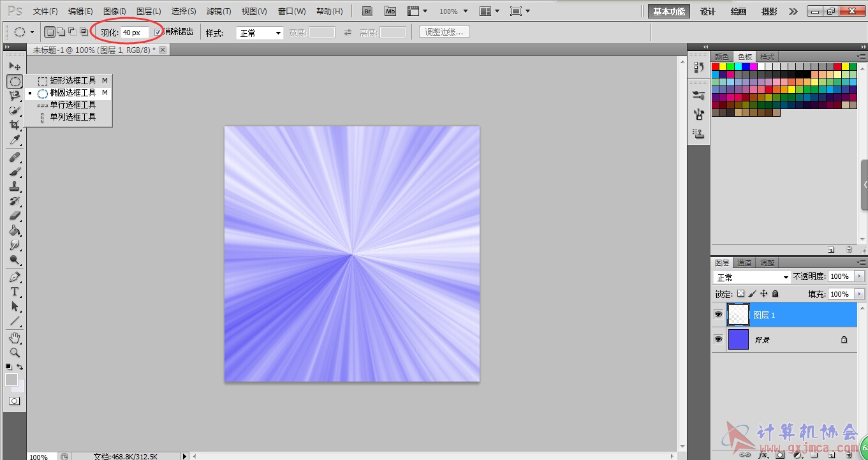Image resolution: width=868 pixels, height=460 pixels.
Task: Open tool preset picker dropdown arrow
Action: [x=32, y=32]
